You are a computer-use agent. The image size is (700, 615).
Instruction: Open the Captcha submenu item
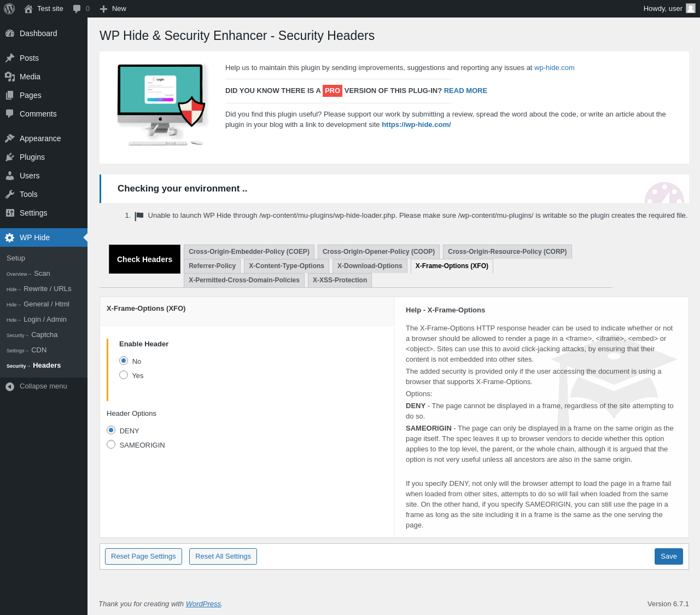tap(44, 335)
